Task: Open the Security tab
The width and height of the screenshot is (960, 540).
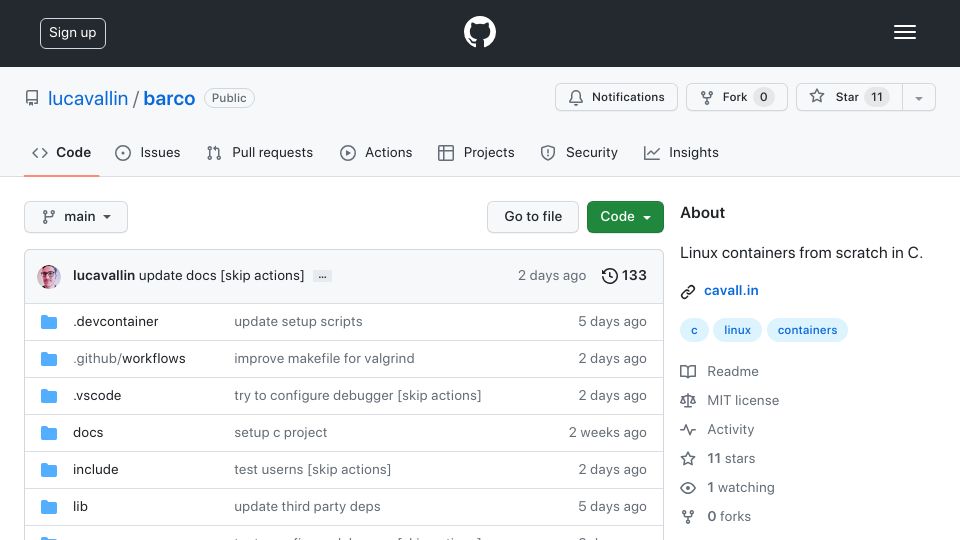Action: point(579,152)
